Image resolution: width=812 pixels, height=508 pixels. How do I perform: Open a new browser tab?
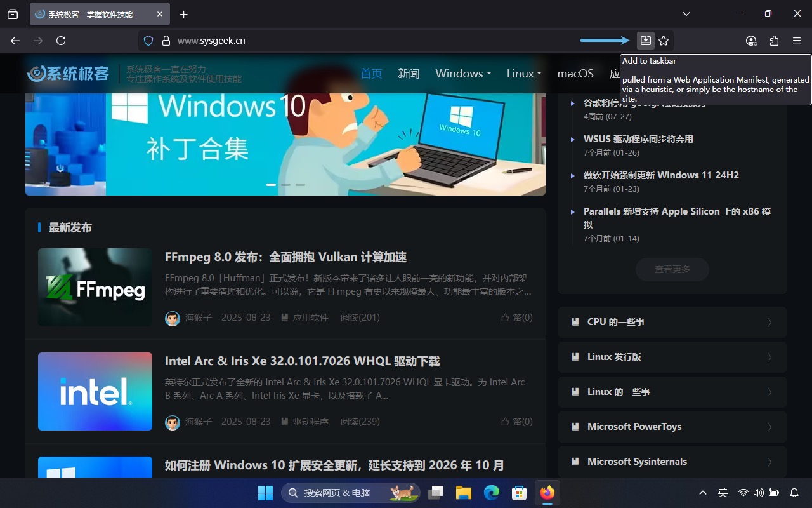tap(183, 14)
